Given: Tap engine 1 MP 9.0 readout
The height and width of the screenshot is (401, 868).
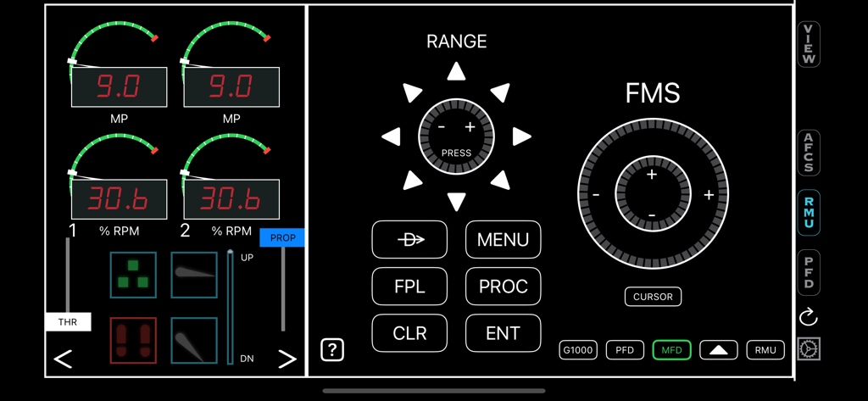Looking at the screenshot, I should [119, 87].
